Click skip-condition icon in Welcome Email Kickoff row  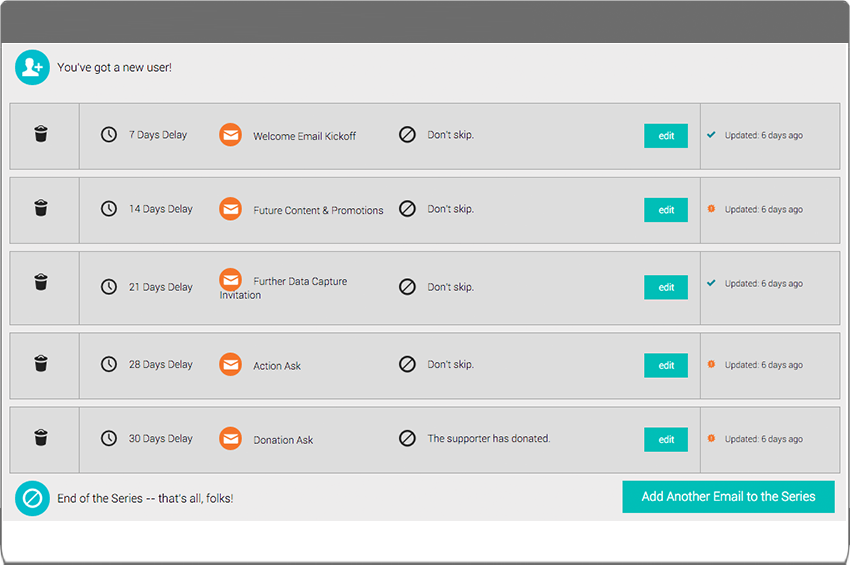pos(407,134)
